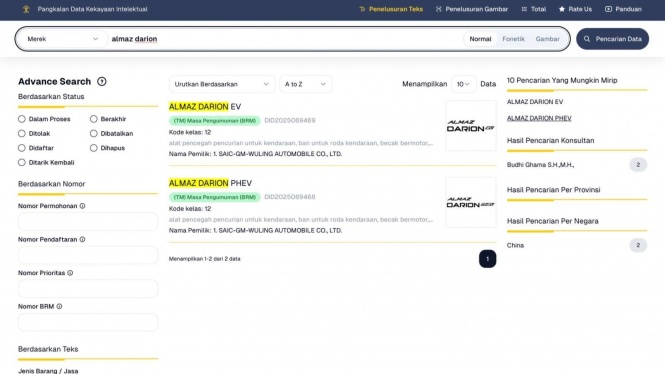Click status badge of DID2025069469

(215, 121)
